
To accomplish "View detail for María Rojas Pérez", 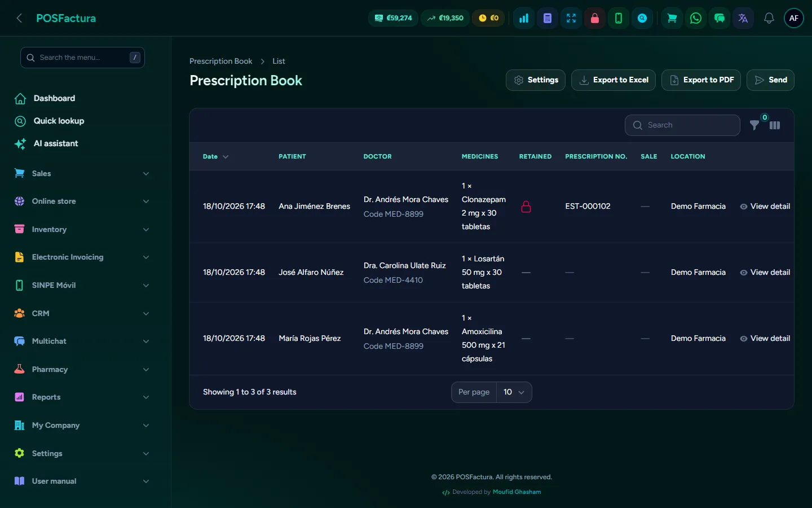I will 765,339.
